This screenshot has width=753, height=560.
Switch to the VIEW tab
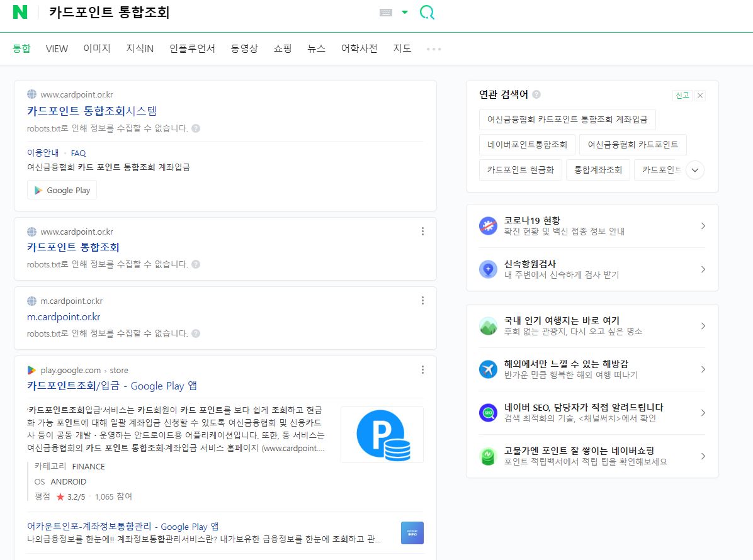(x=57, y=48)
